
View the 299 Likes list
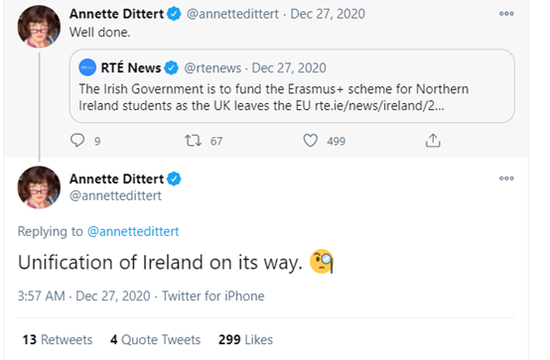click(x=246, y=340)
